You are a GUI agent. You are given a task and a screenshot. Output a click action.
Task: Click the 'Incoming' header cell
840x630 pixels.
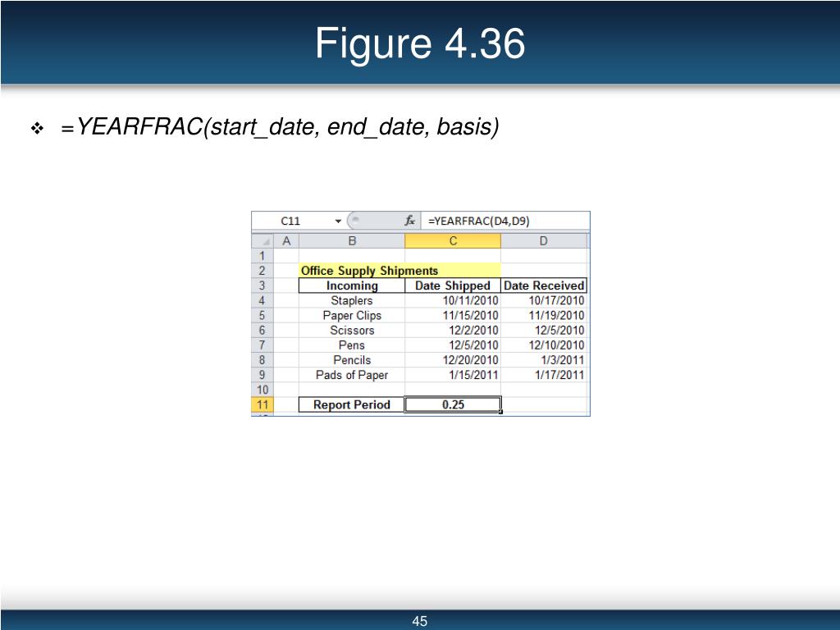point(352,285)
